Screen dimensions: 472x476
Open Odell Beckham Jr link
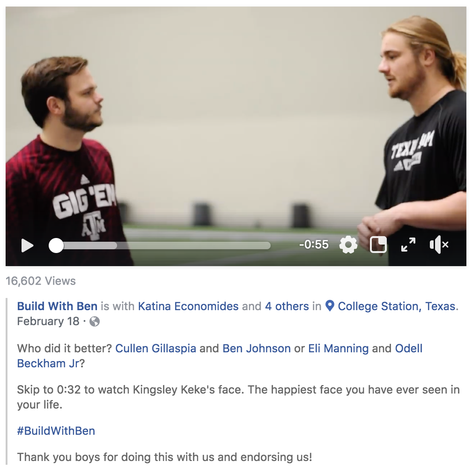pyautogui.click(x=220, y=356)
